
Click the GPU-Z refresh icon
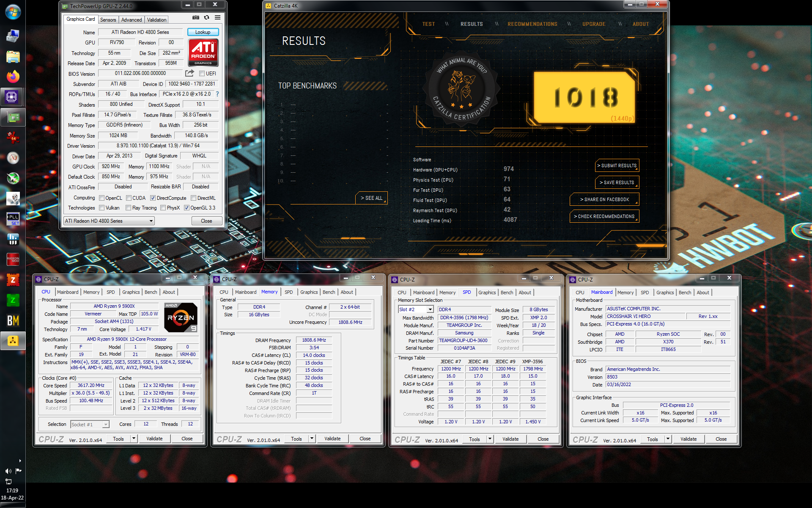(x=206, y=18)
